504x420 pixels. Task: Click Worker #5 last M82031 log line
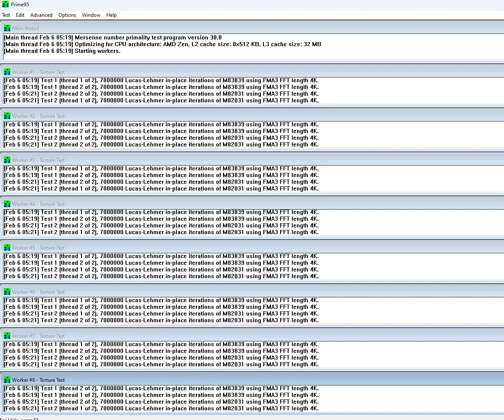pos(161,276)
